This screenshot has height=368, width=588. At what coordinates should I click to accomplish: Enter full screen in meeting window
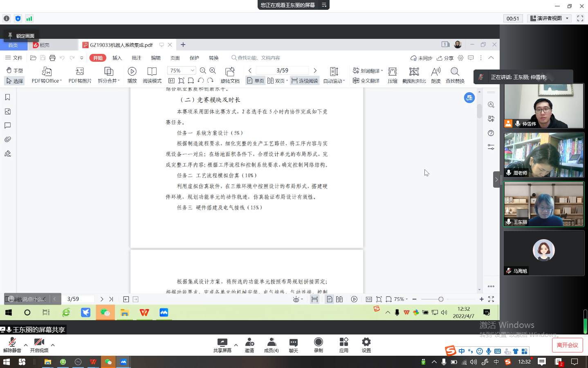580,18
